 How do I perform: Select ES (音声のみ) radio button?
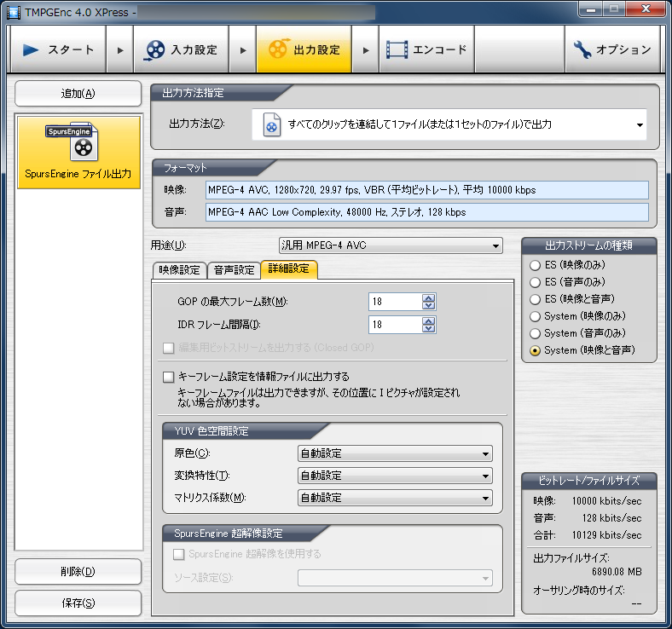[x=535, y=283]
